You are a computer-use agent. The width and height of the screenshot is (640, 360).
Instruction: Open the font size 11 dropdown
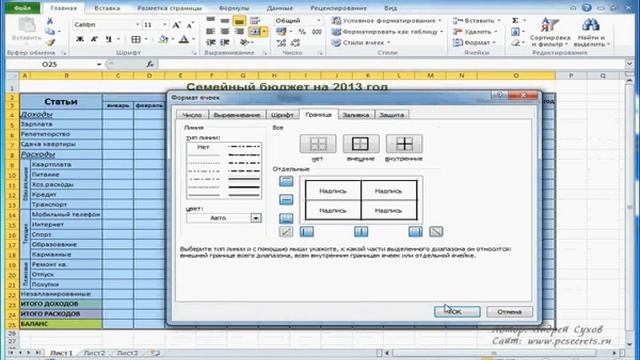click(x=164, y=25)
